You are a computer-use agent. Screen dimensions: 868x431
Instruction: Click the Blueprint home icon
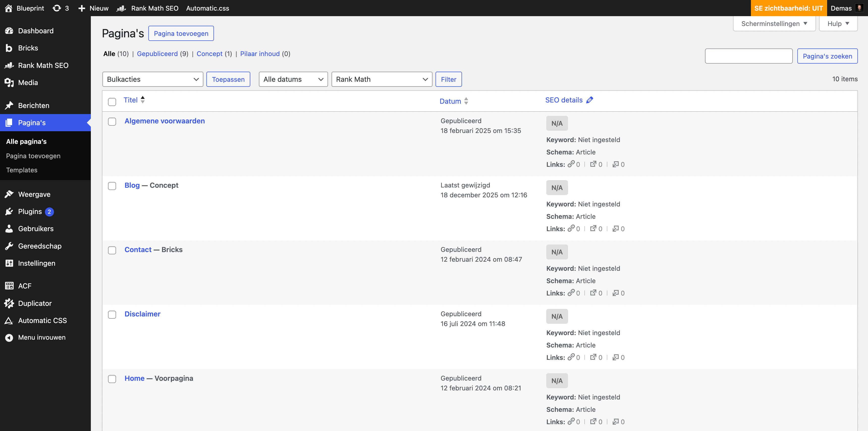[x=9, y=8]
